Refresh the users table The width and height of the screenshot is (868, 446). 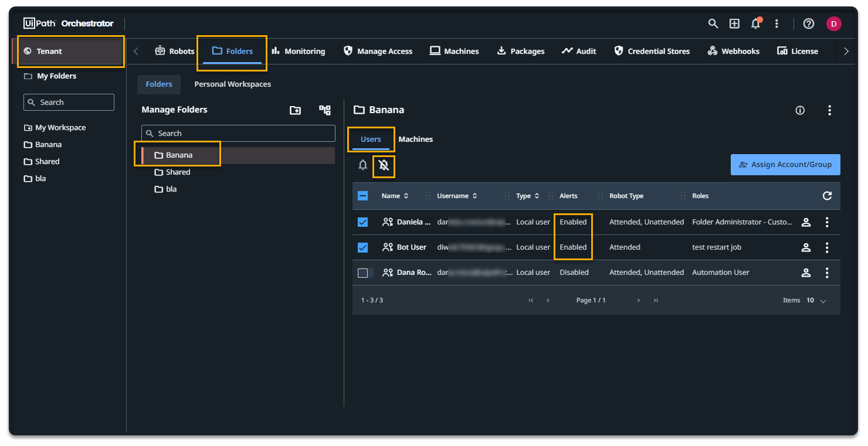tap(827, 196)
